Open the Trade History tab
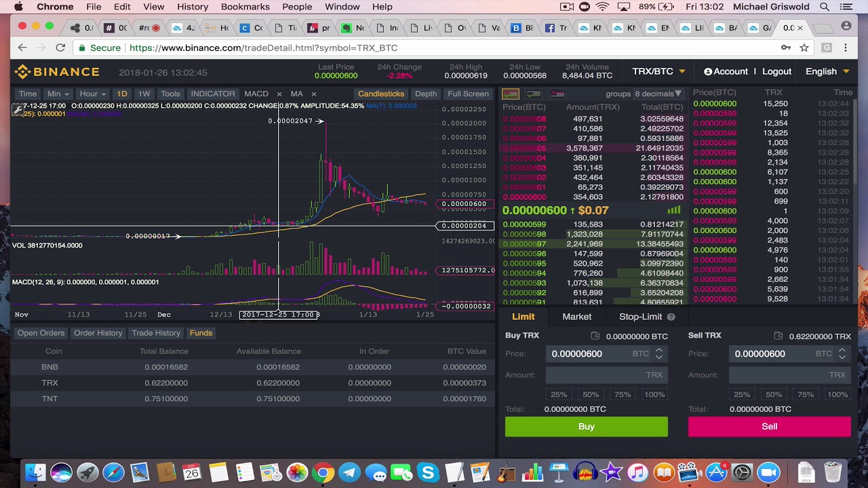This screenshot has width=868, height=488. pyautogui.click(x=156, y=333)
